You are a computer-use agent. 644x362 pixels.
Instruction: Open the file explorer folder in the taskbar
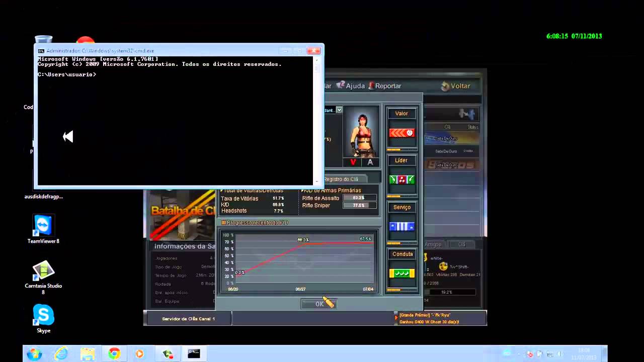[88, 354]
